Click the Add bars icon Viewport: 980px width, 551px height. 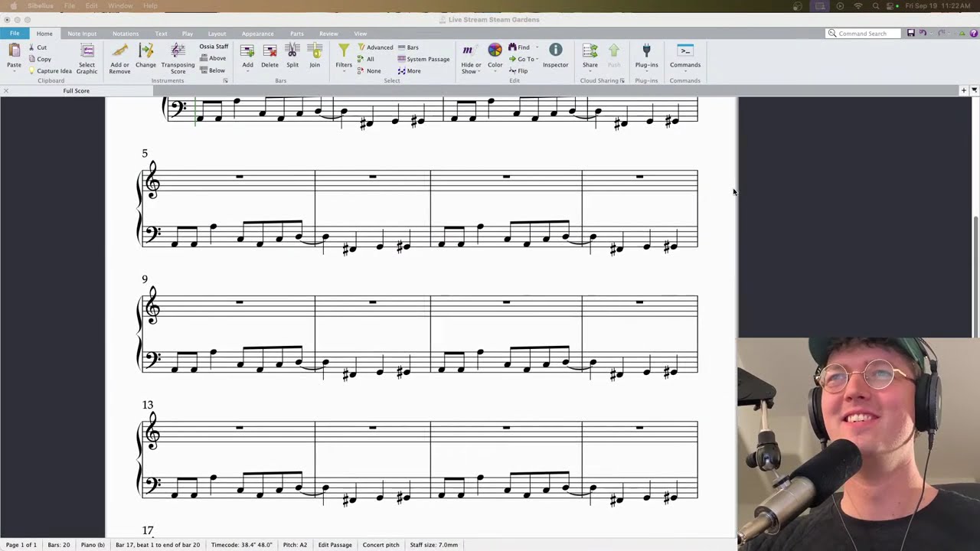coord(247,51)
